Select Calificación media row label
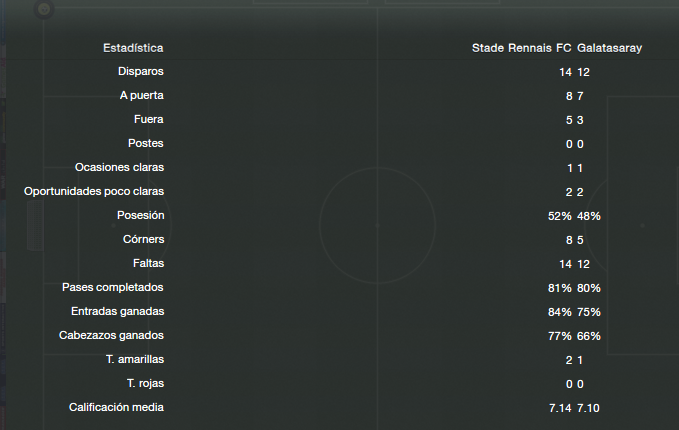The height and width of the screenshot is (430, 679). pyautogui.click(x=116, y=407)
